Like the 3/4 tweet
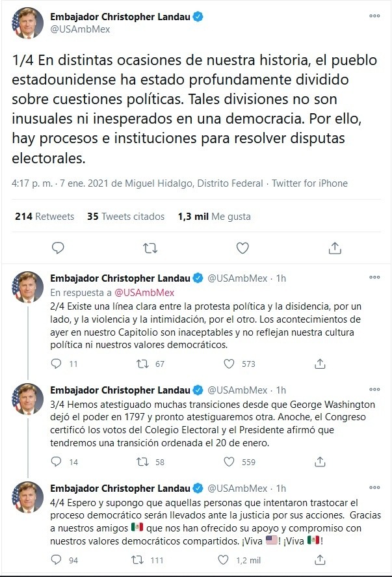The width and height of the screenshot is (392, 577). click(223, 462)
